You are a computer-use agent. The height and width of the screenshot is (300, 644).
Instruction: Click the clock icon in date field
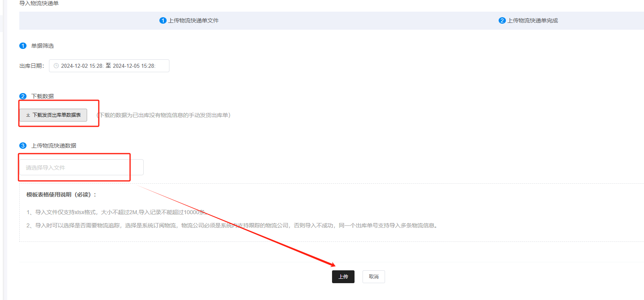click(x=56, y=66)
